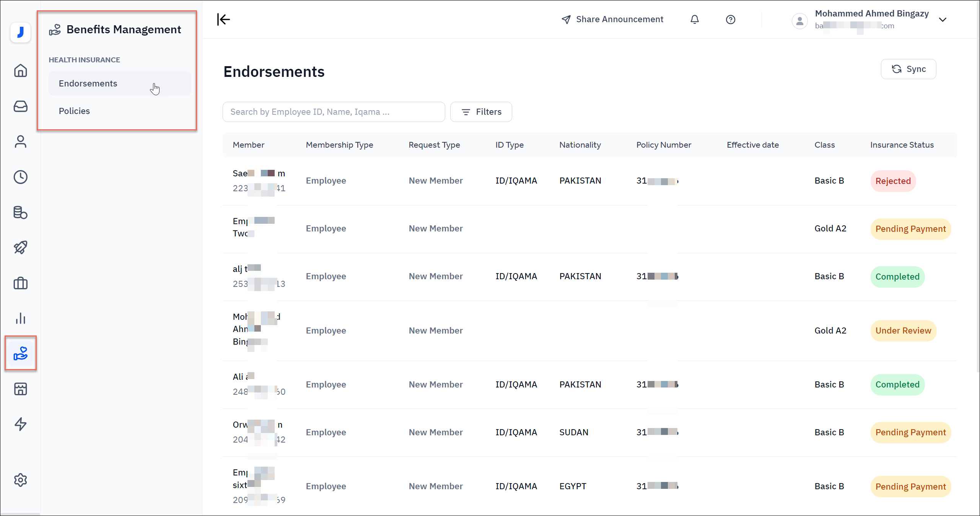Select Policies in Health Insurance menu
980x516 pixels.
pyautogui.click(x=74, y=111)
